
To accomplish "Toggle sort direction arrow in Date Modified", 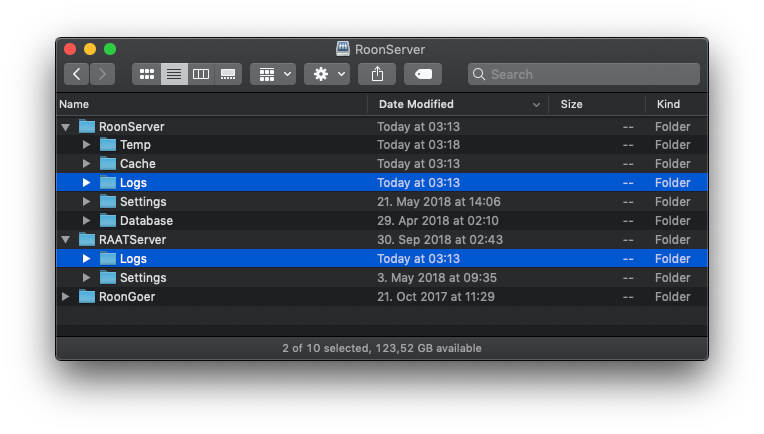I will [536, 105].
